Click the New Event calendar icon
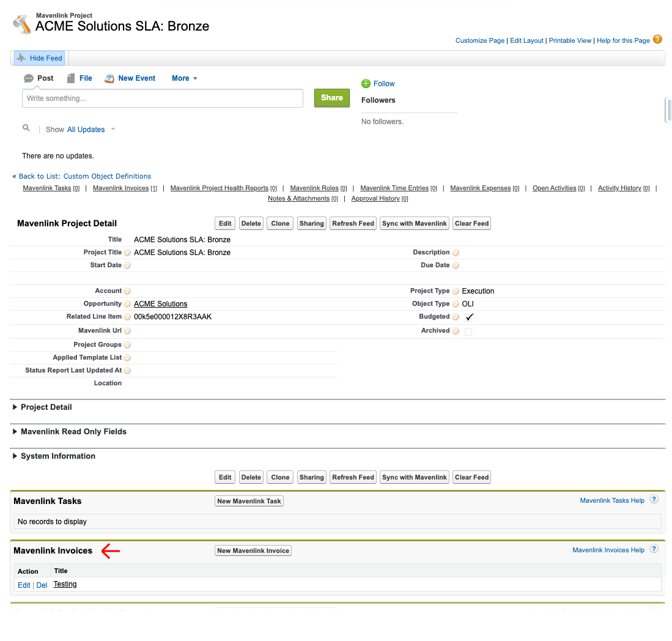The image size is (672, 641). (x=109, y=78)
